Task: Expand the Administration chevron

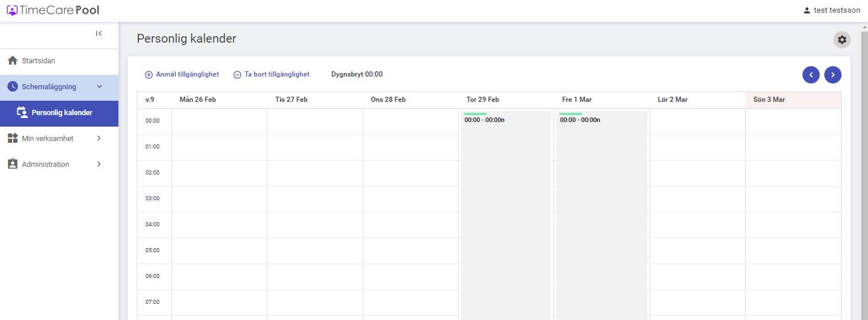Action: click(99, 164)
